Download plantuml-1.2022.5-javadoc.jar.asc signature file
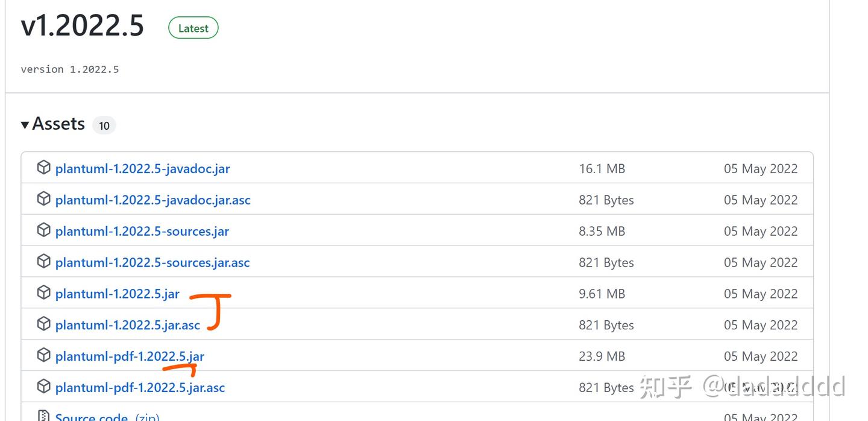868x421 pixels. coord(153,200)
